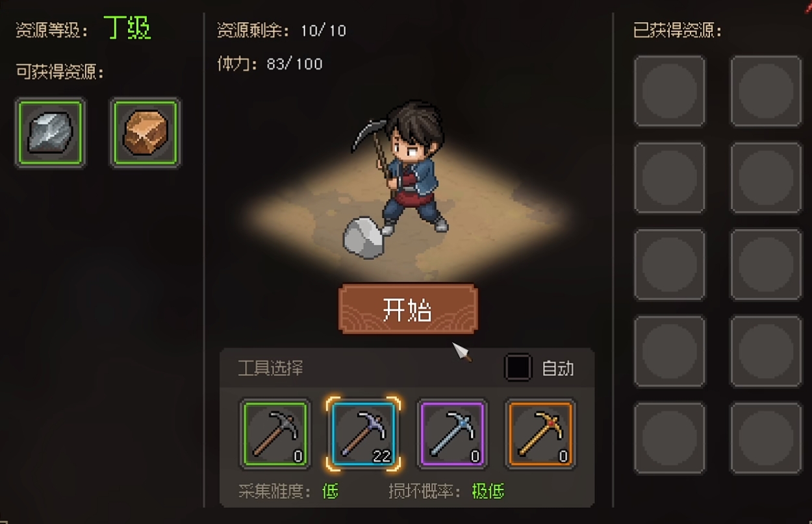This screenshot has height=524, width=812.
Task: Enable the 自动 auto-mining checkbox
Action: (518, 368)
